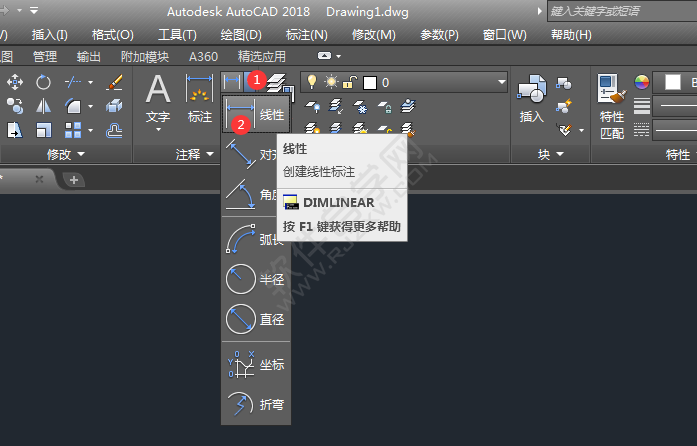Open the ribbon minimize options dropdown arrow
The width and height of the screenshot is (697, 446).
coord(339,56)
